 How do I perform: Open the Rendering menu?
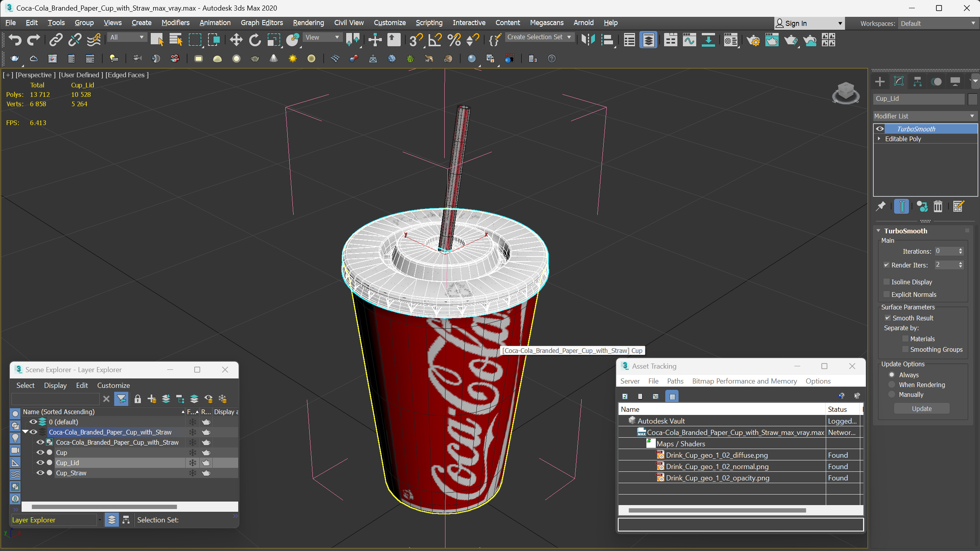308,23
